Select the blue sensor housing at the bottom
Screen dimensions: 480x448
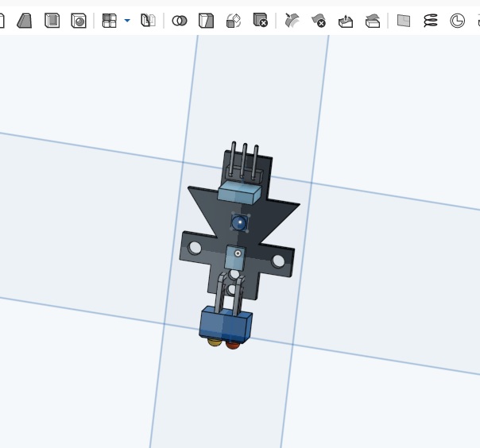[226, 324]
